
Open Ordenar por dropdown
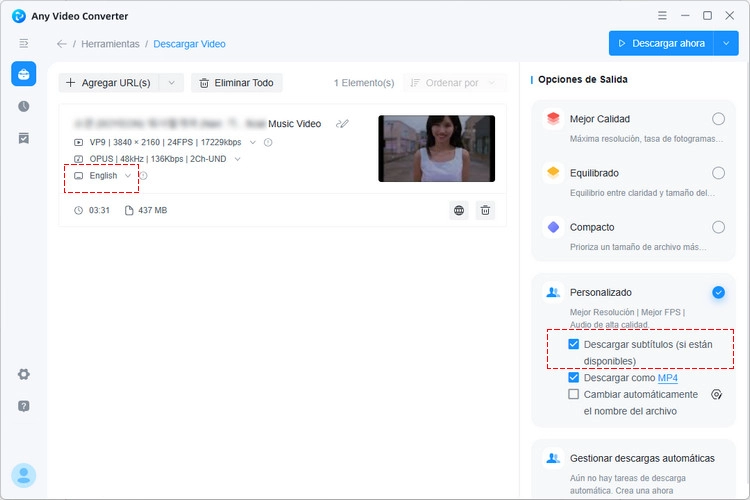click(454, 83)
